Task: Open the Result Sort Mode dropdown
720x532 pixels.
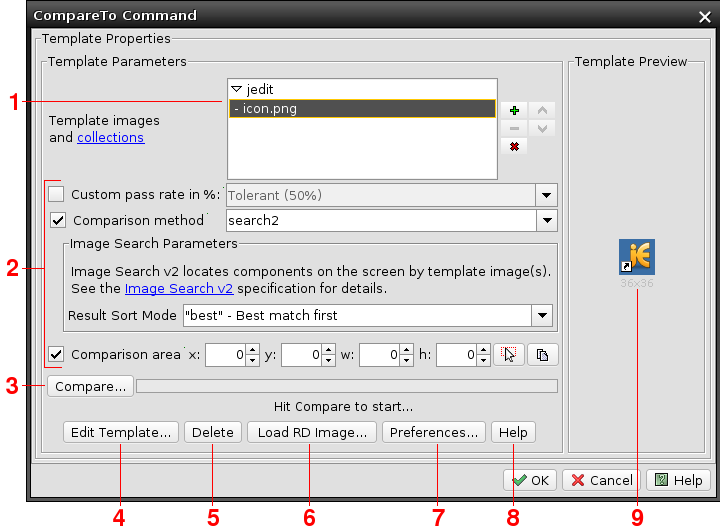Action: [542, 315]
